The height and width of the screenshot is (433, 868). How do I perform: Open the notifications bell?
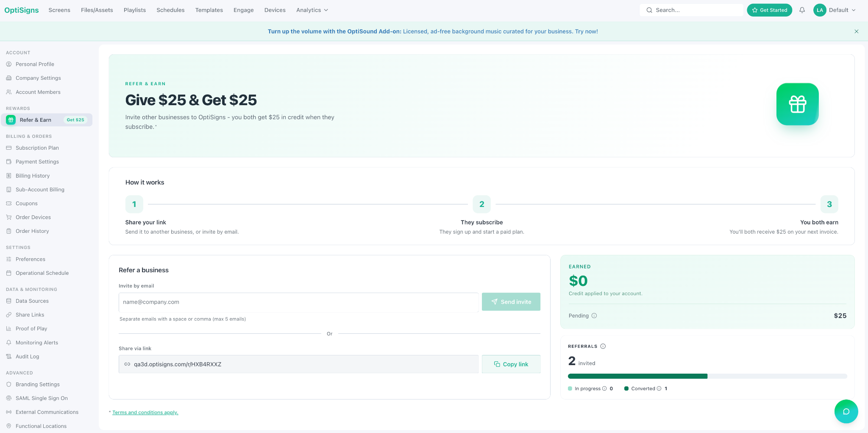pyautogui.click(x=802, y=10)
